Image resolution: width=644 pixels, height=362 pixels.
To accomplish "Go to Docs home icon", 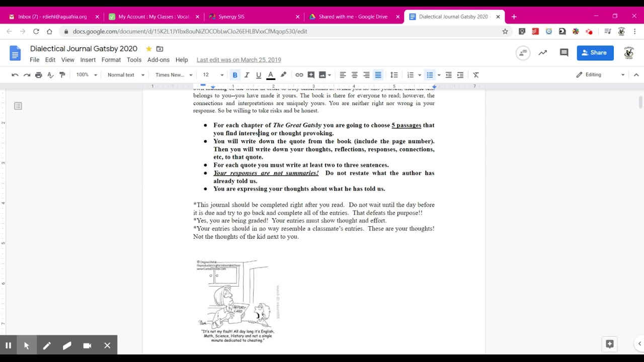I will (15, 53).
